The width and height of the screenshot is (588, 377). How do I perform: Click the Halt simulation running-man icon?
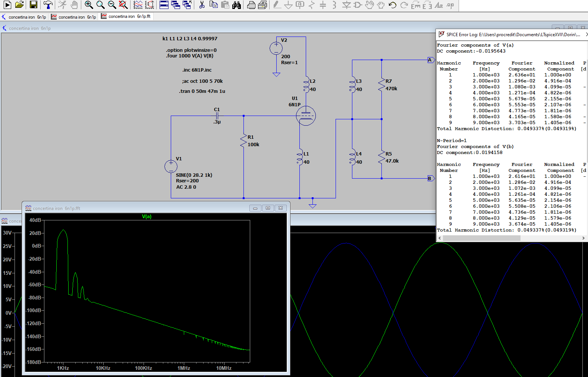[x=62, y=5]
